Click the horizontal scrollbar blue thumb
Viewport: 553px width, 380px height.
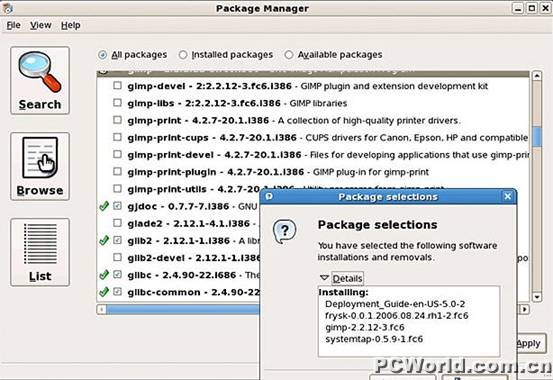tap(183, 309)
